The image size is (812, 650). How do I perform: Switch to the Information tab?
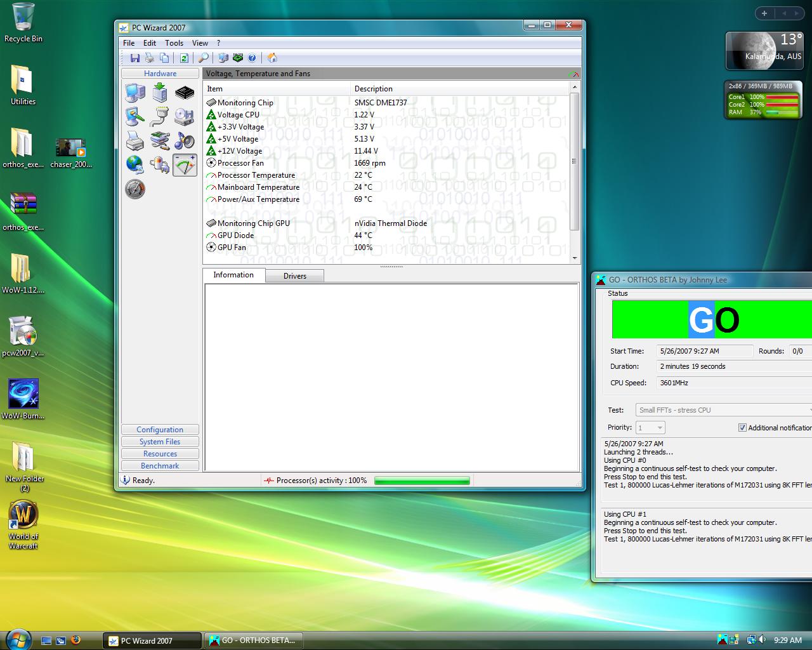pyautogui.click(x=233, y=275)
